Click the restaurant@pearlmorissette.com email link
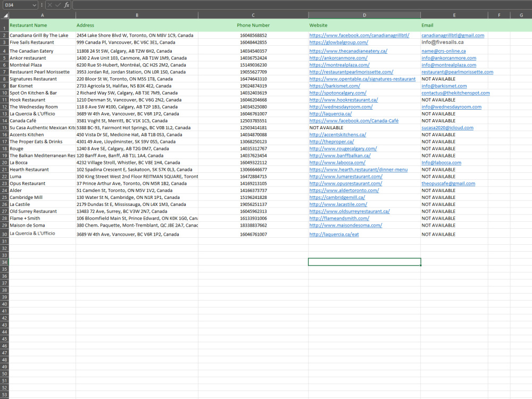This screenshot has width=532, height=399. pyautogui.click(x=457, y=72)
